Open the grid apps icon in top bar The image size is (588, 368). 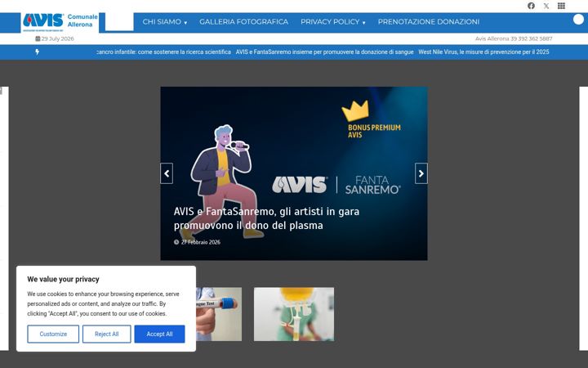point(561,6)
